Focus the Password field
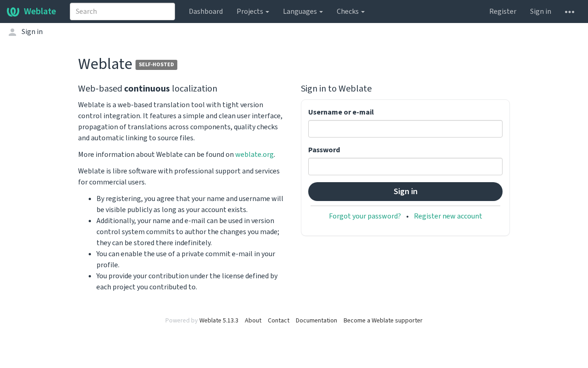 pyautogui.click(x=405, y=167)
